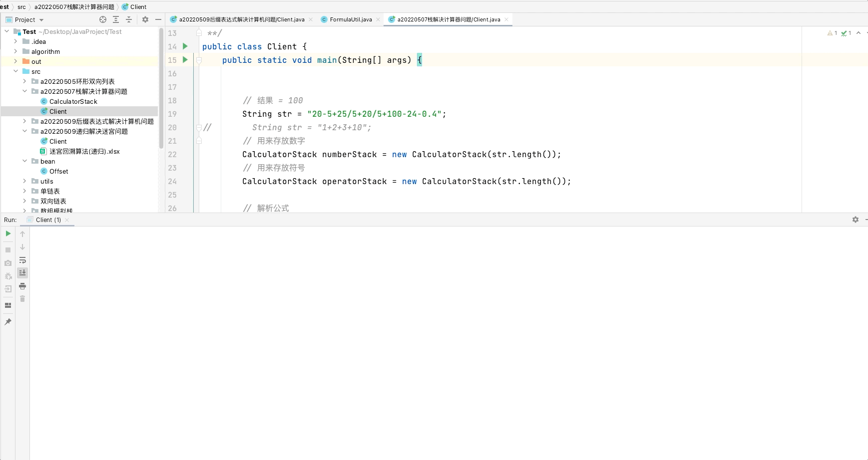The width and height of the screenshot is (868, 460).
Task: Click the Print icon in Run console
Action: [x=22, y=286]
